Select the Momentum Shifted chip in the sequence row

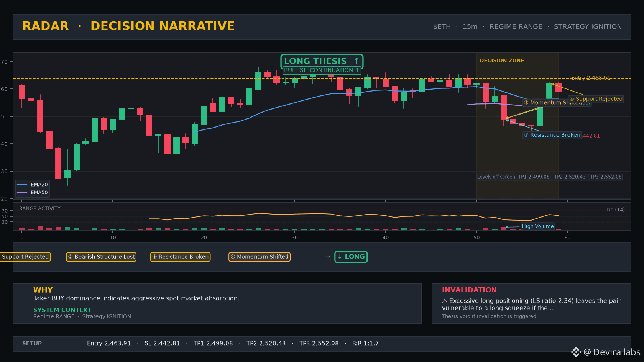(260, 257)
